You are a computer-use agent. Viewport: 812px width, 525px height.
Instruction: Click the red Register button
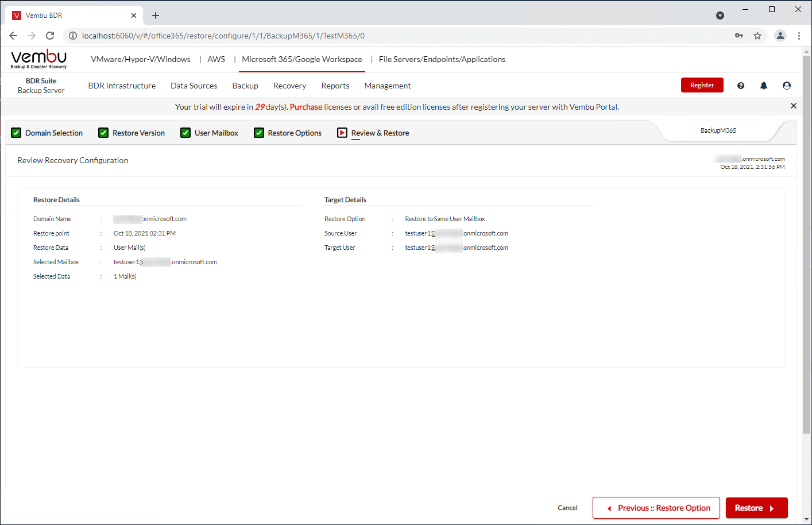[702, 85]
